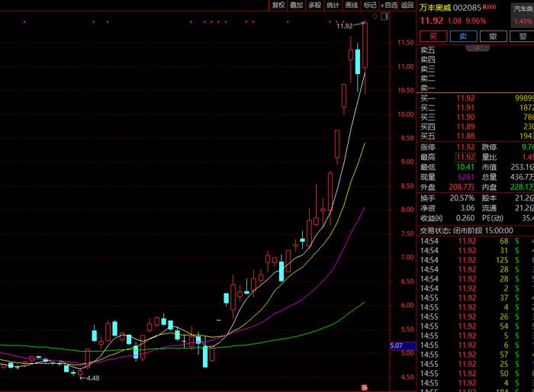Select 买五 bid price 11.88
The image size is (534, 392).
465,137
